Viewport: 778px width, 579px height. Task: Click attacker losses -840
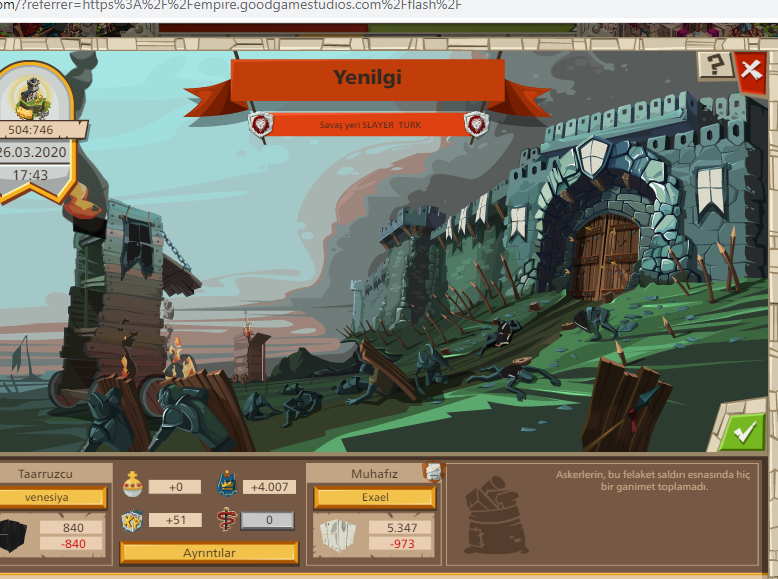(73, 544)
